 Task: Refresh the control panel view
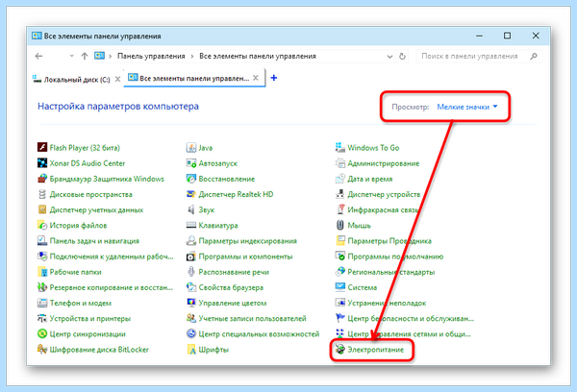point(402,57)
